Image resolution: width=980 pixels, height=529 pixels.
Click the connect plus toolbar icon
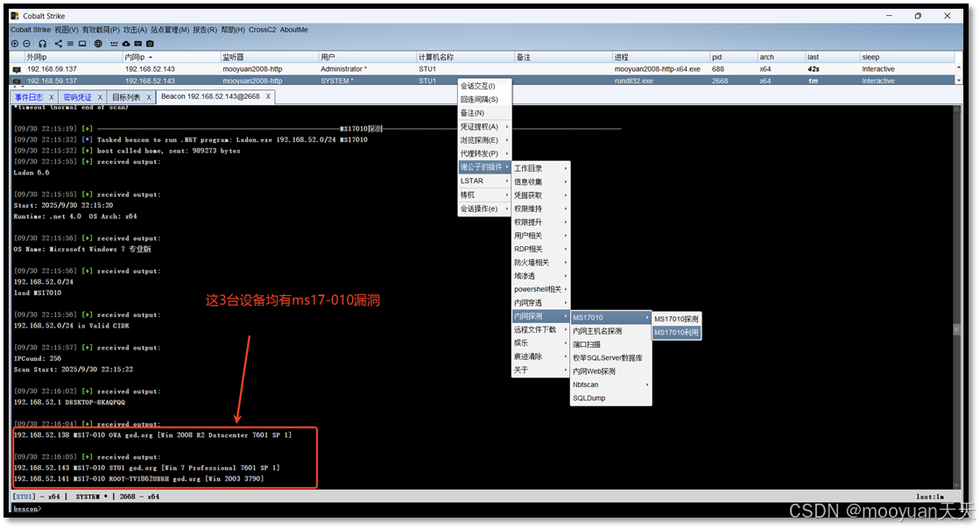point(15,44)
